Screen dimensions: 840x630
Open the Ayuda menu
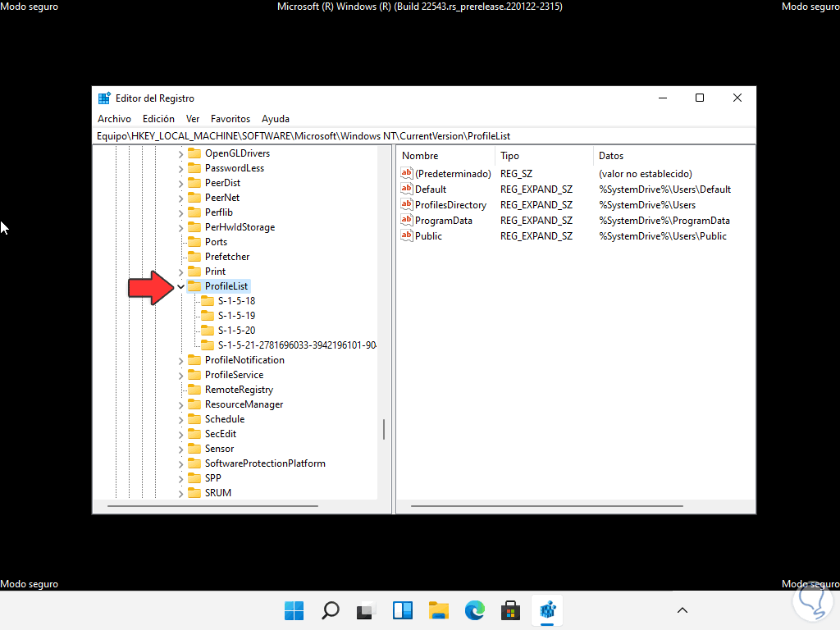(x=276, y=119)
